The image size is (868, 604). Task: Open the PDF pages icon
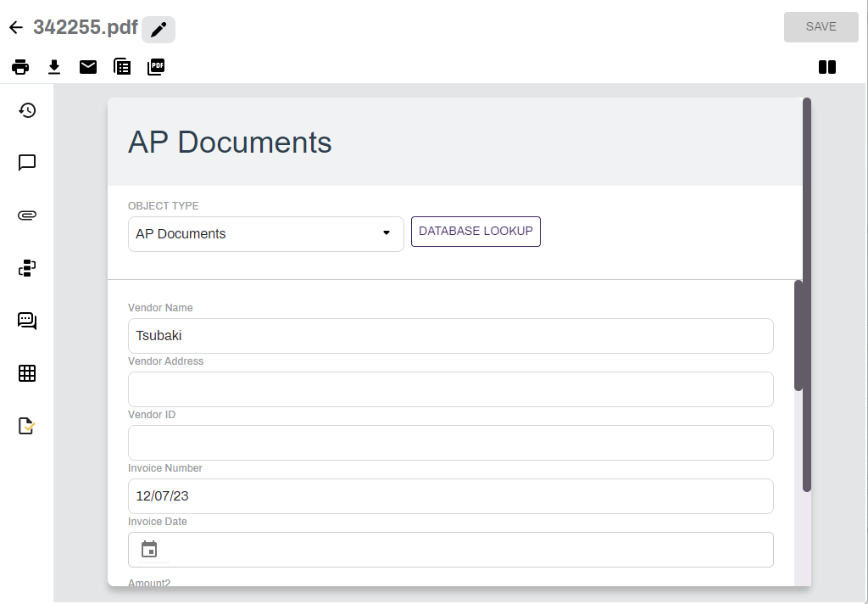156,67
